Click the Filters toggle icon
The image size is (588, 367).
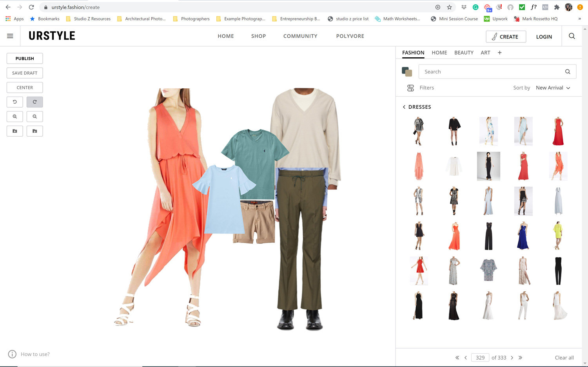[x=410, y=88]
